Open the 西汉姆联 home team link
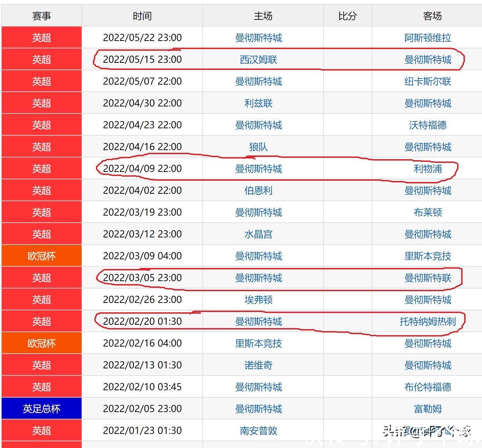Screen dimensions: 482x448 pyautogui.click(x=258, y=59)
